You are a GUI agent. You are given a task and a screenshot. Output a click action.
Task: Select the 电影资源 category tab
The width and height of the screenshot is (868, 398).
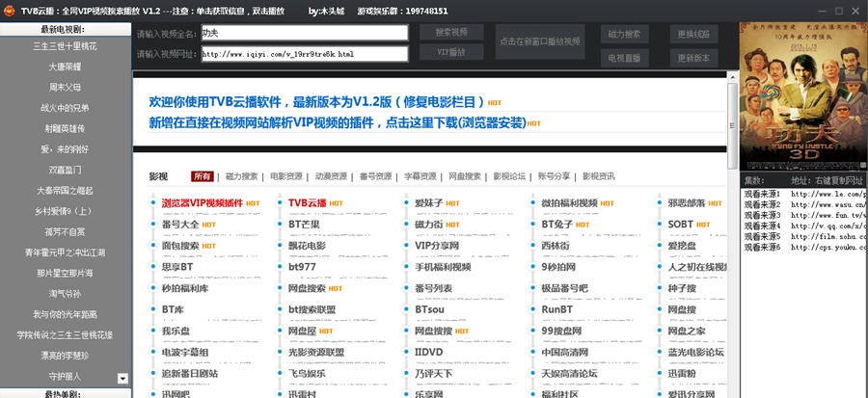tap(286, 176)
